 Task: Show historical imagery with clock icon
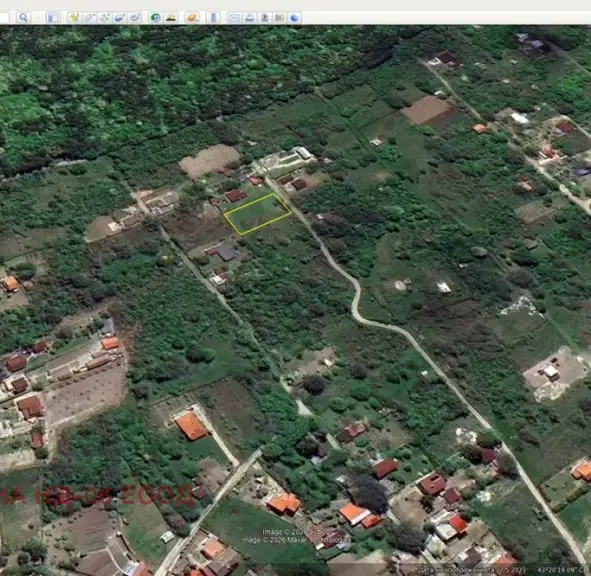point(155,18)
